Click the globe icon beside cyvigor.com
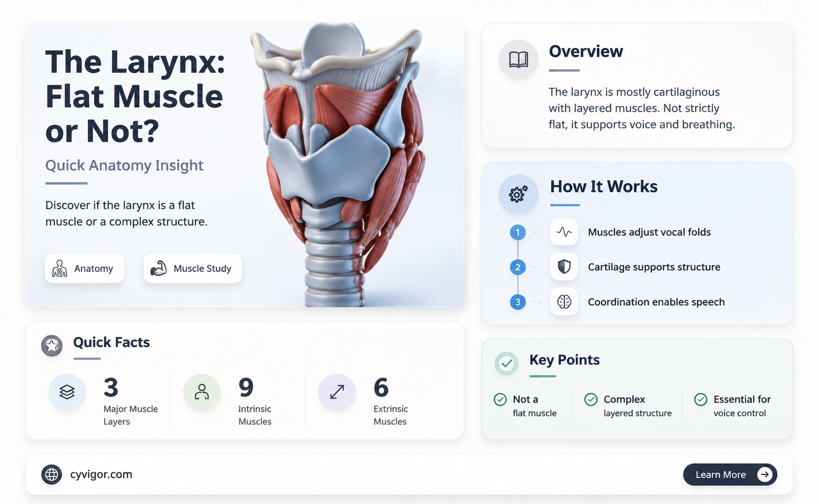Image resolution: width=819 pixels, height=504 pixels. [52, 474]
